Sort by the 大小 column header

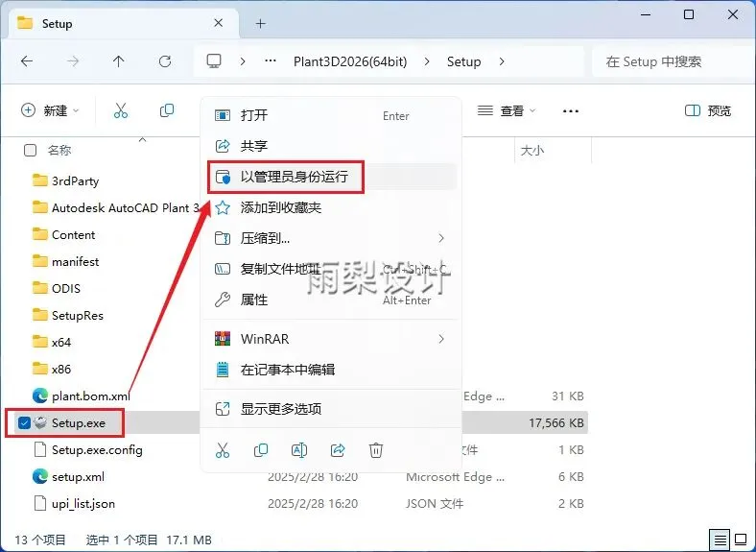click(532, 151)
